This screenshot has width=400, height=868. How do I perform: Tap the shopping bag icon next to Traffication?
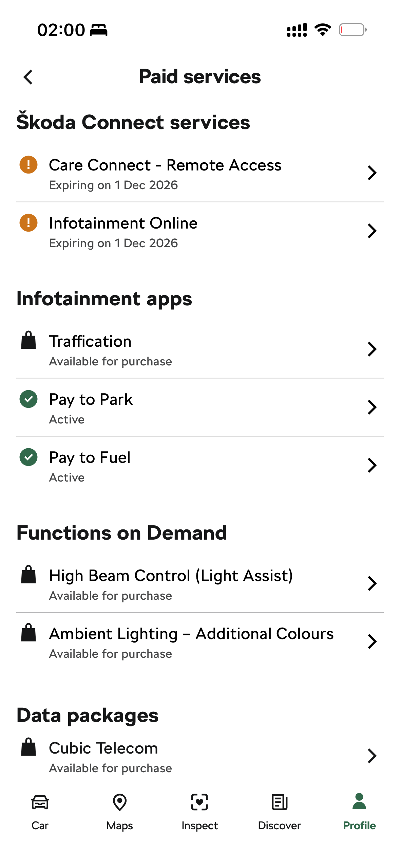tap(28, 340)
